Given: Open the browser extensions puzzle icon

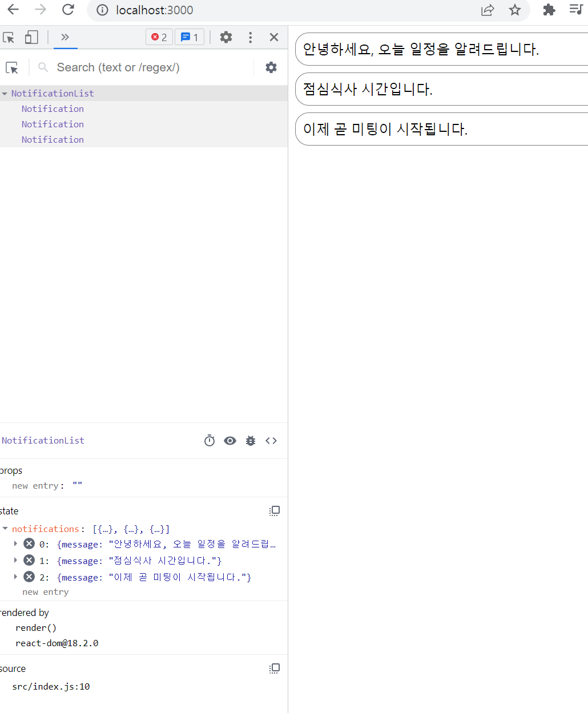Looking at the screenshot, I should (549, 10).
